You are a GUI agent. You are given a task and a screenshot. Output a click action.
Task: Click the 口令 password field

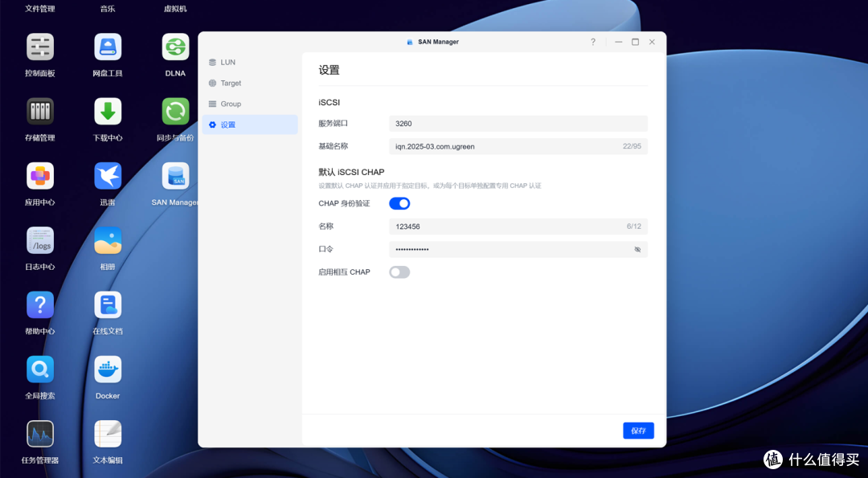pyautogui.click(x=518, y=250)
